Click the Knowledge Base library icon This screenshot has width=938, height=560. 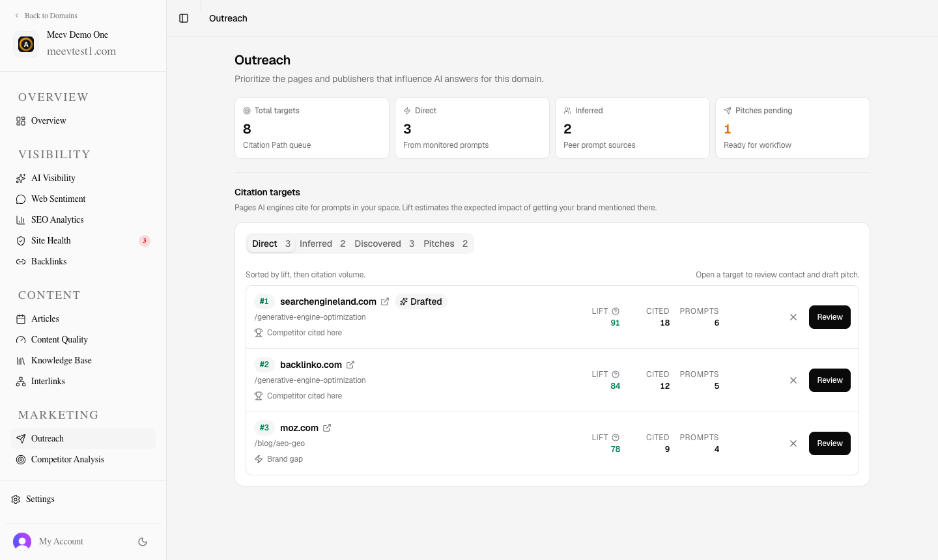[x=21, y=361]
